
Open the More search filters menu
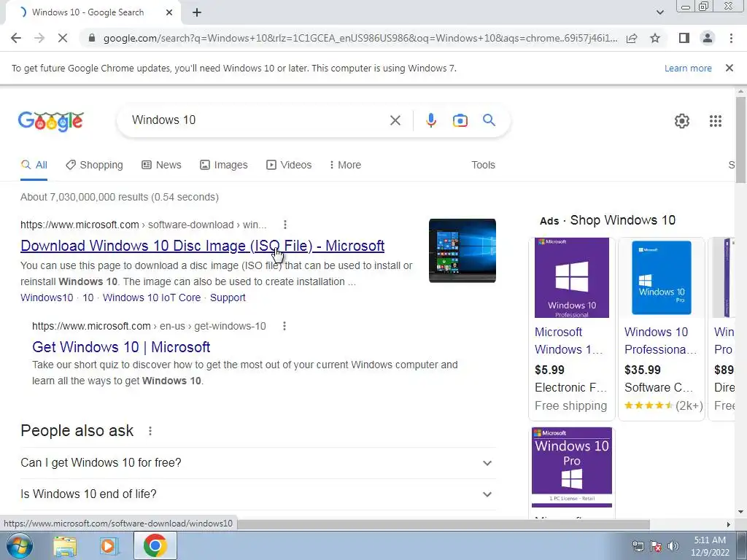(345, 165)
